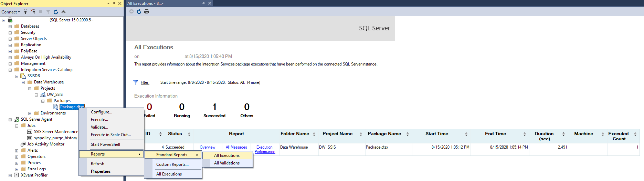Screen dimensions: 644x181
Task: Expand the XEvent Profiler node
Action: pos(10,175)
